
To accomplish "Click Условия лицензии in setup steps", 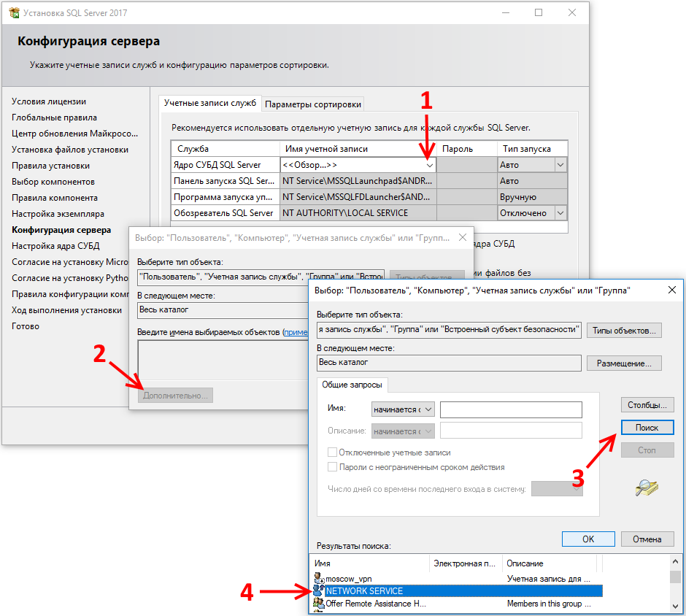I will [49, 101].
